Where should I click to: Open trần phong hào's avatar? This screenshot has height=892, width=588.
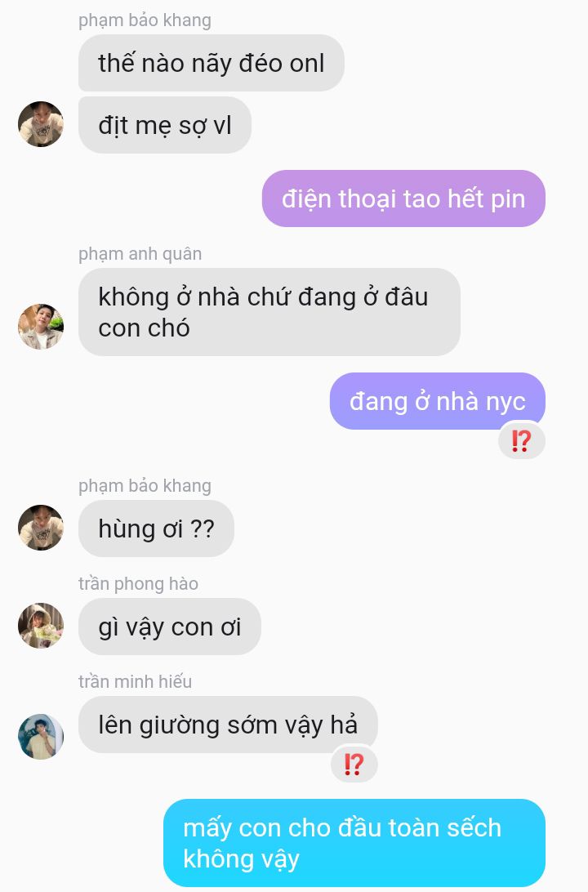(x=41, y=625)
